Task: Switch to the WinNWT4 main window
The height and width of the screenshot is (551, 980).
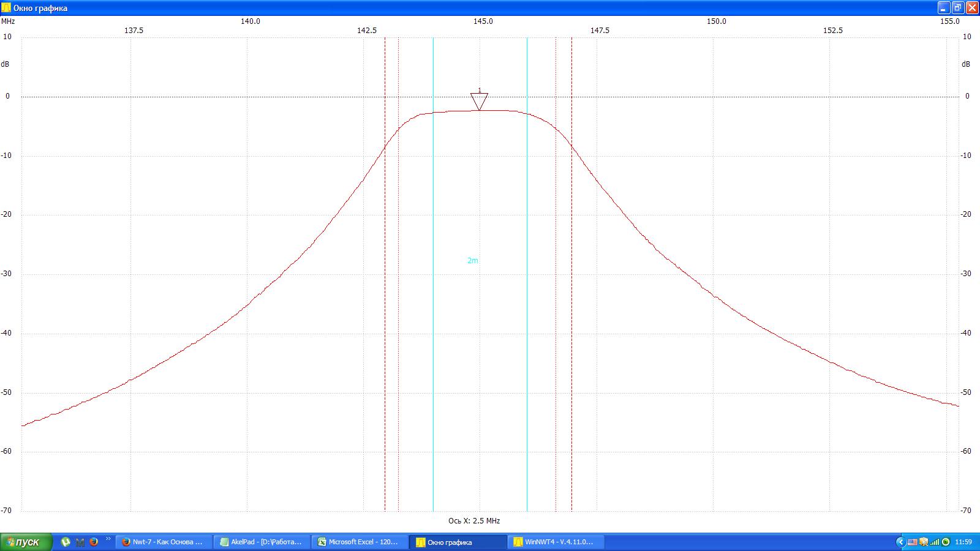Action: 556,542
